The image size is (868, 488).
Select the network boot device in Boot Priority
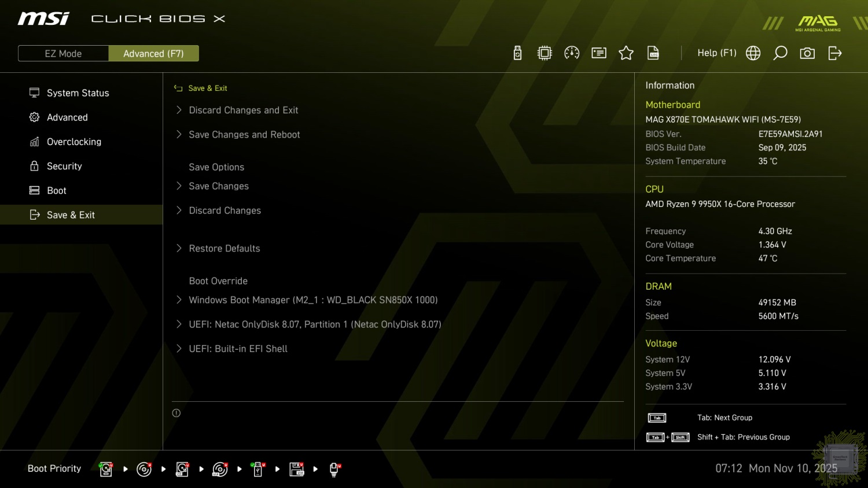coord(334,469)
